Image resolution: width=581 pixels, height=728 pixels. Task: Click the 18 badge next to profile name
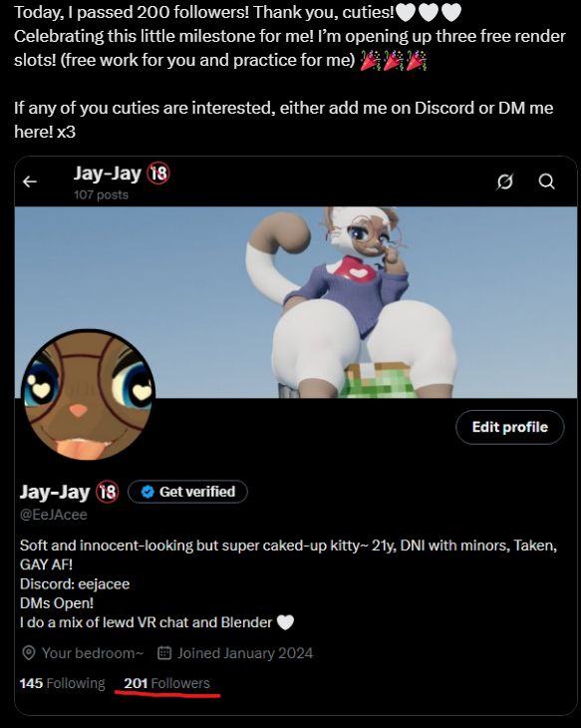(x=108, y=492)
